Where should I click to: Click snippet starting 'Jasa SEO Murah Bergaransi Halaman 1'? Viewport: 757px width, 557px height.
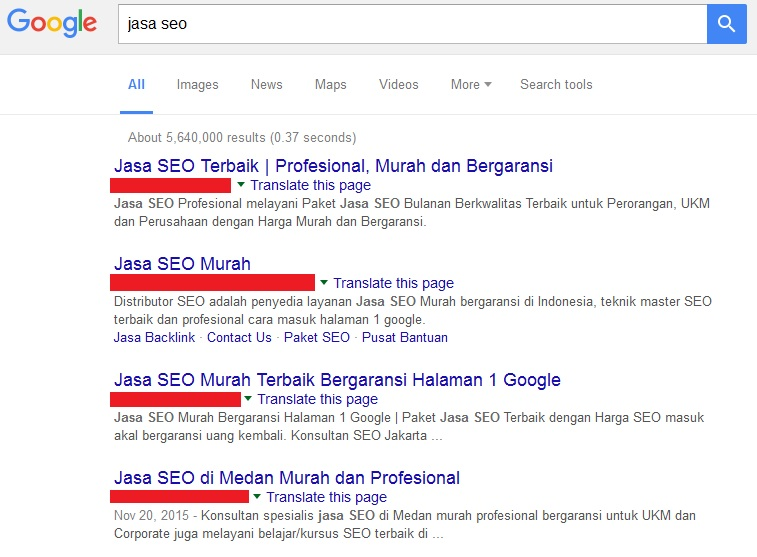[409, 427]
